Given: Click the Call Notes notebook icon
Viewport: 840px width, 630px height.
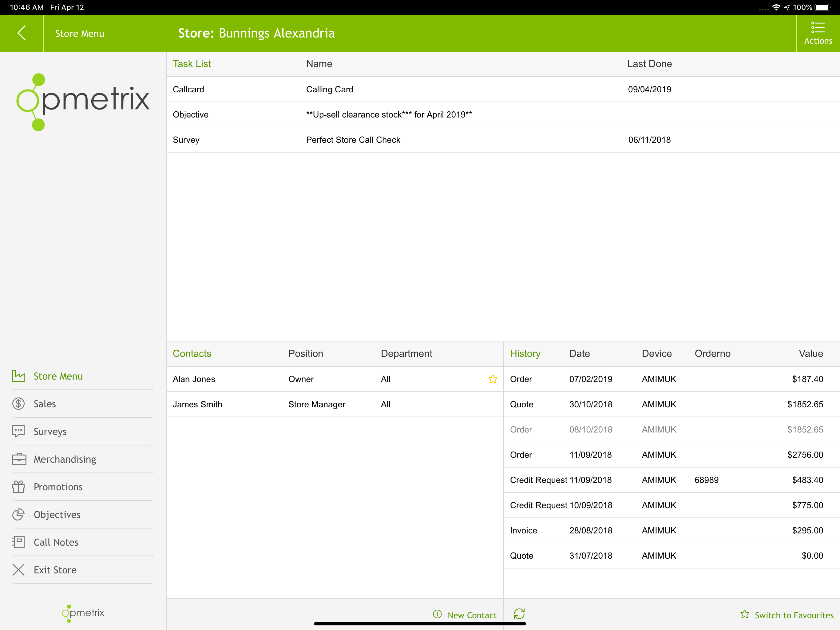Looking at the screenshot, I should click(18, 542).
